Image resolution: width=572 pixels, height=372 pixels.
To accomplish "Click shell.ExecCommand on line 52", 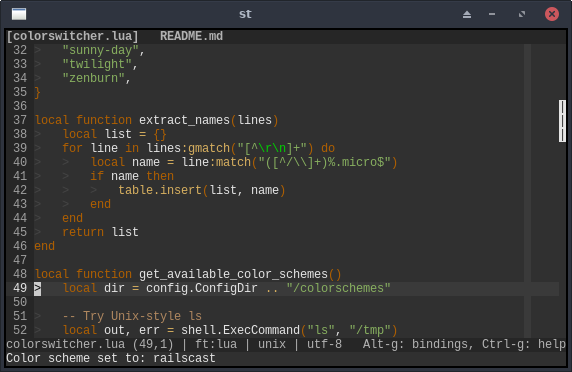I will pos(240,330).
